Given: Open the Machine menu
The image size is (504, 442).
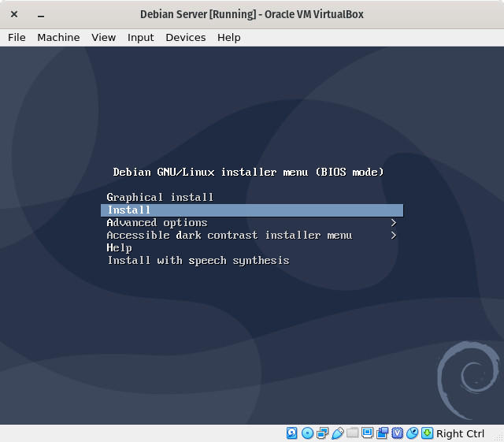Looking at the screenshot, I should tap(58, 37).
